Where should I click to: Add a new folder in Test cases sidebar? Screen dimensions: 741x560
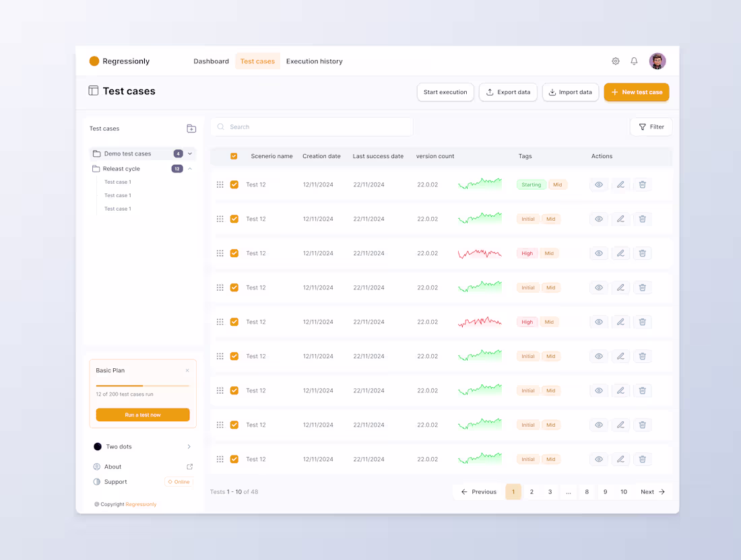(x=191, y=129)
